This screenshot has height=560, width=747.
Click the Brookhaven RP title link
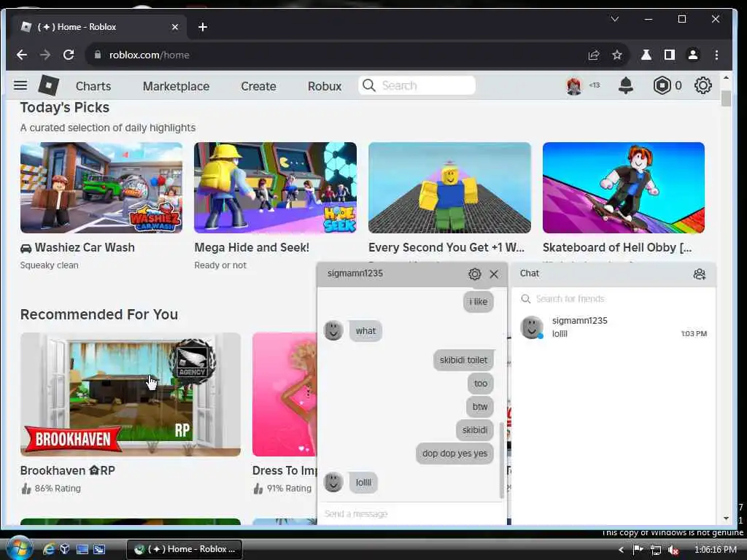click(x=68, y=470)
